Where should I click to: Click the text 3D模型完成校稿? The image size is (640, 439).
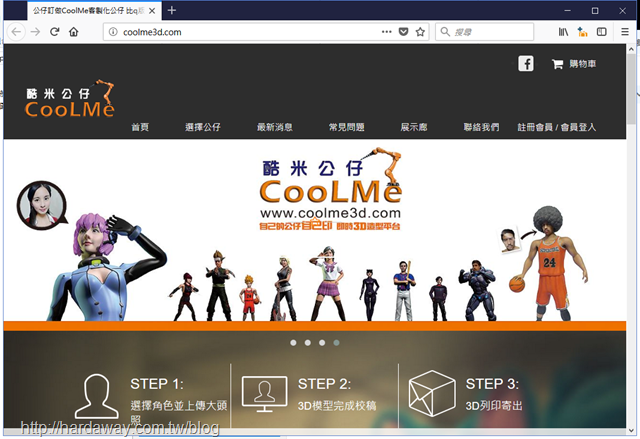tap(337, 406)
